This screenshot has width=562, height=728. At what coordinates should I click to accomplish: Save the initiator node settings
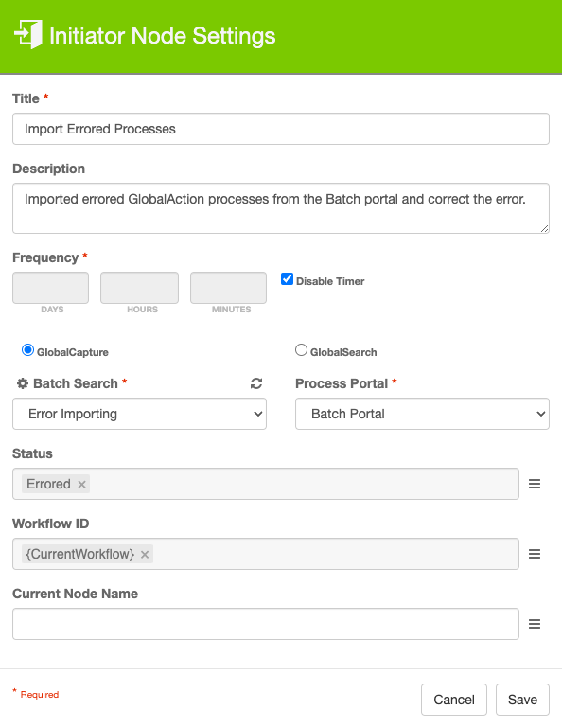click(522, 700)
